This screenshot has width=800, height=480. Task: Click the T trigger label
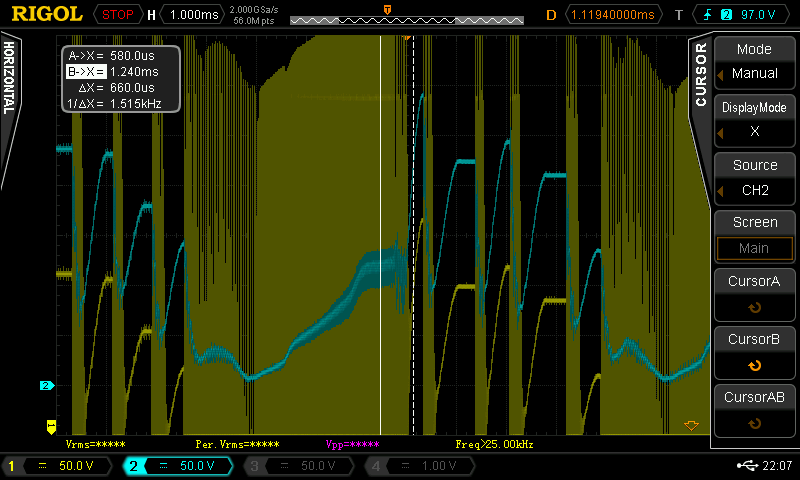pyautogui.click(x=679, y=15)
